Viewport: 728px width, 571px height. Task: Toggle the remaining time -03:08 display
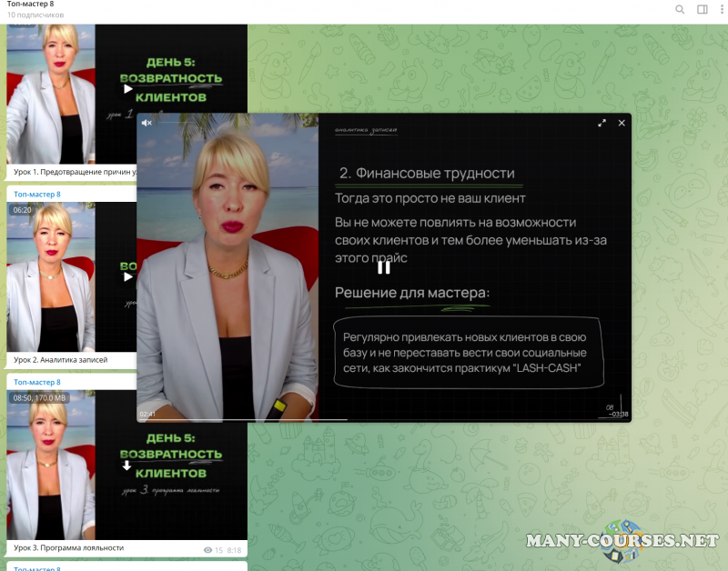pyautogui.click(x=618, y=414)
